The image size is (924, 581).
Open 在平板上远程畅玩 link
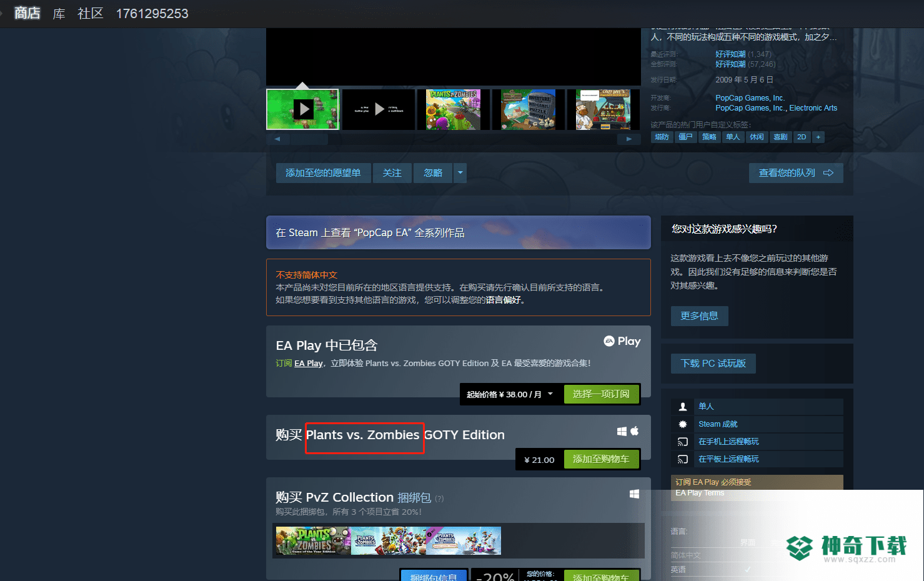pyautogui.click(x=728, y=459)
